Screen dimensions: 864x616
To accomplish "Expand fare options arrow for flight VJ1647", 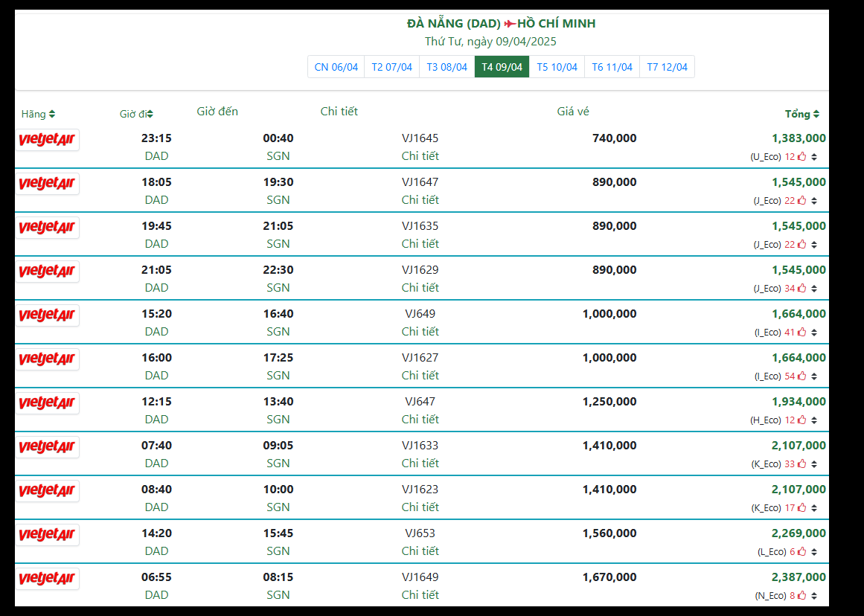I will tap(814, 201).
